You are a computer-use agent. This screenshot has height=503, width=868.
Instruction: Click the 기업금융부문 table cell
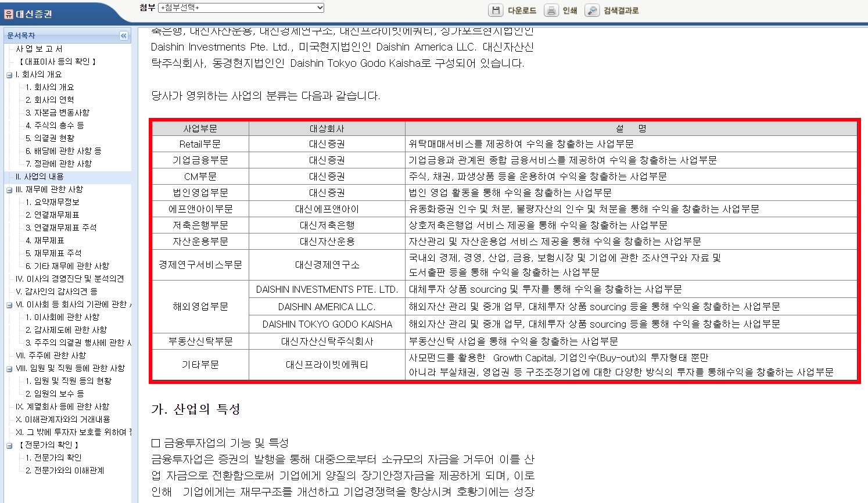(200, 160)
